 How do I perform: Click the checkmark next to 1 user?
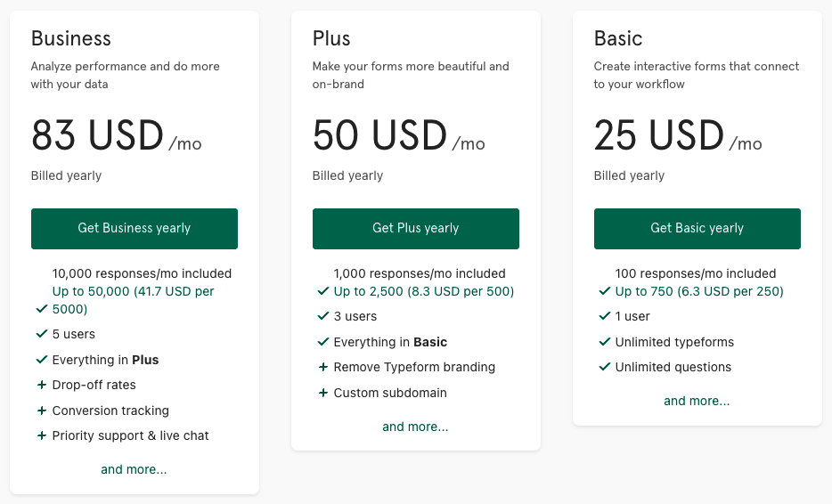604,316
